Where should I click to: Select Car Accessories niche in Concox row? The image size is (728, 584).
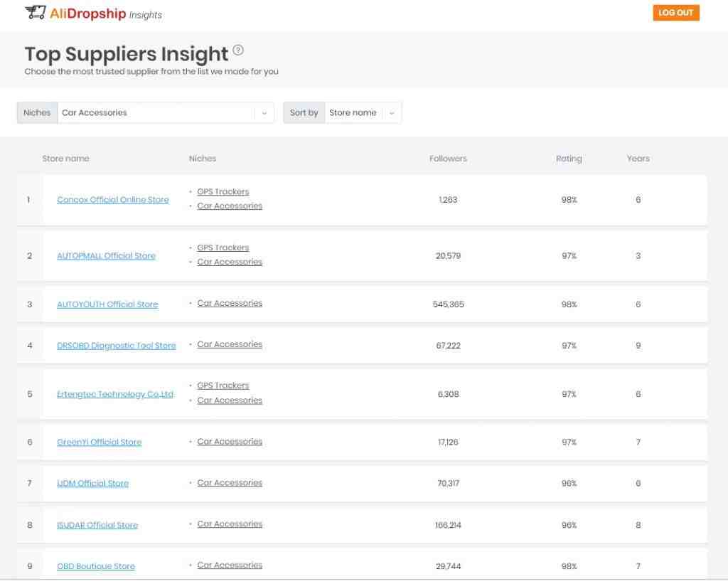[230, 206]
